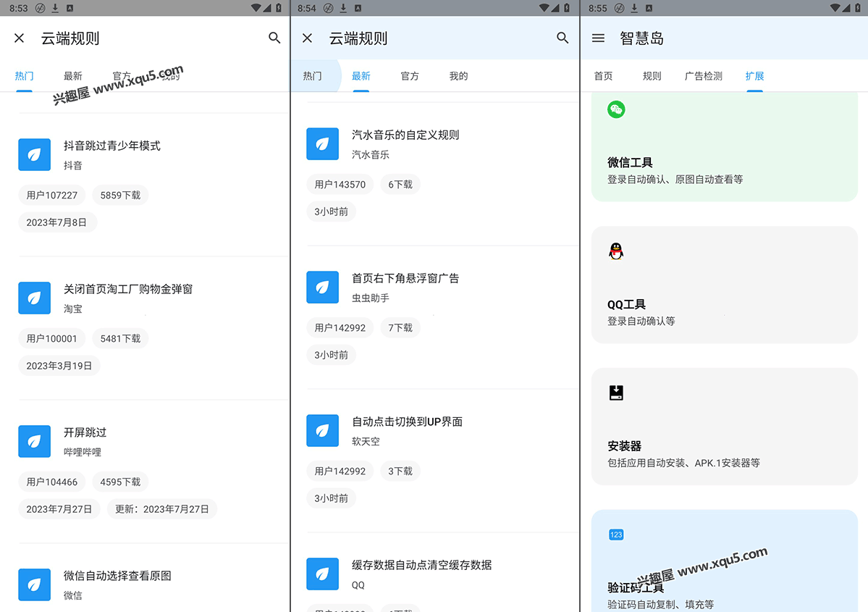Tap the WeChat icon in 微信工具 card
This screenshot has width=868, height=612.
616,109
